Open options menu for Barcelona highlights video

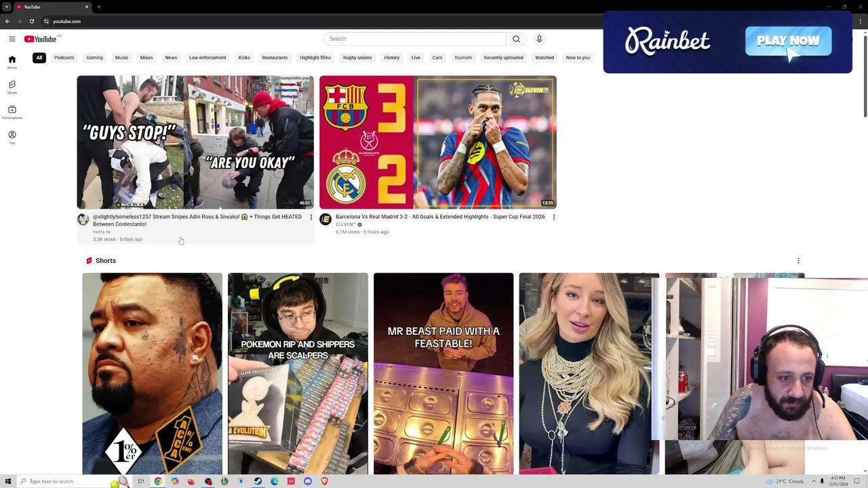point(554,218)
